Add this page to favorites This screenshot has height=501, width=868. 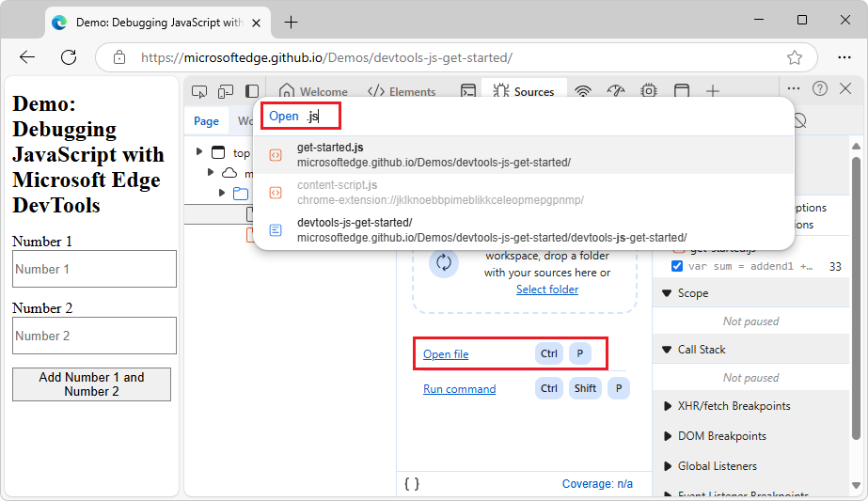(795, 57)
